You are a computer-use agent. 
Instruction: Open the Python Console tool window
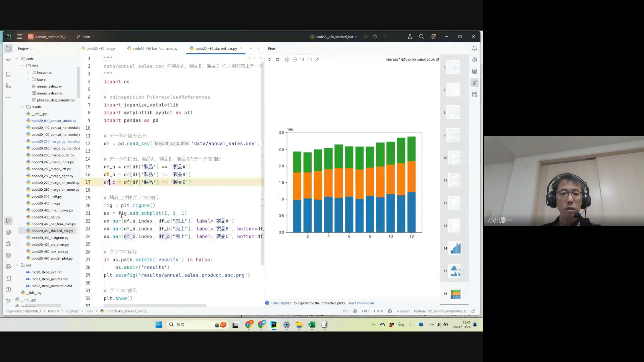(x=8, y=232)
